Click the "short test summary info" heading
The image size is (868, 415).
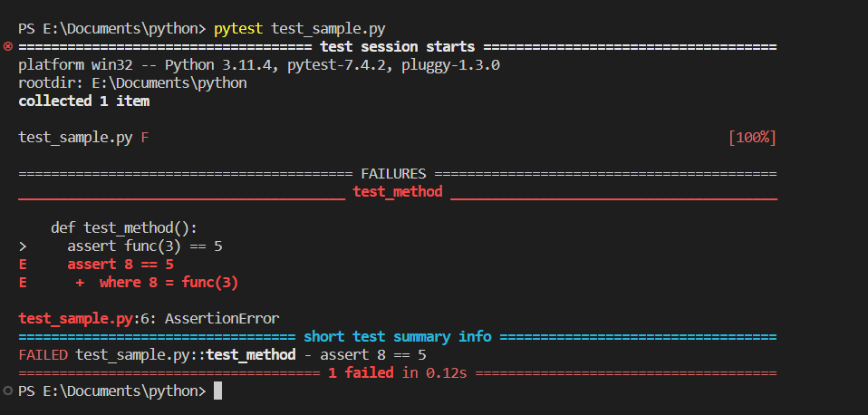pyautogui.click(x=397, y=336)
